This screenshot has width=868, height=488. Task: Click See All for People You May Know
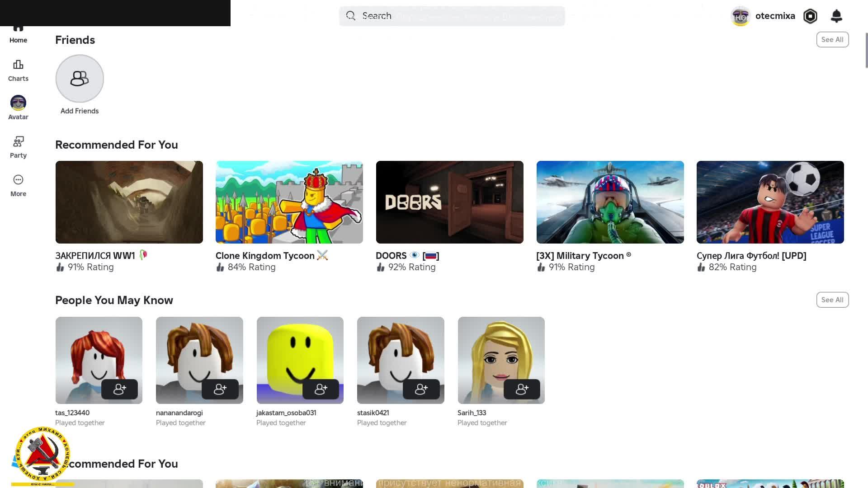point(832,300)
